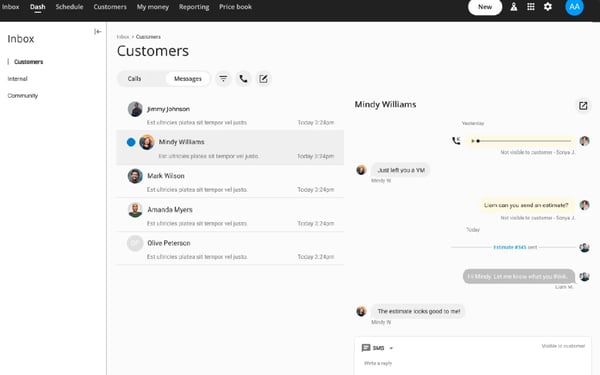Open Price book in top navigation

click(235, 7)
